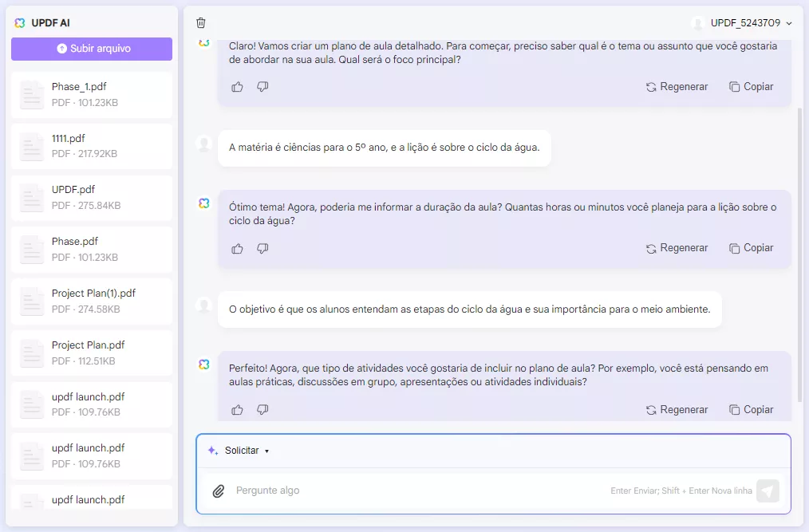Screen dimensions: 809x532
Task: Click the sparkle icon beside Solicitar
Action: point(211,450)
